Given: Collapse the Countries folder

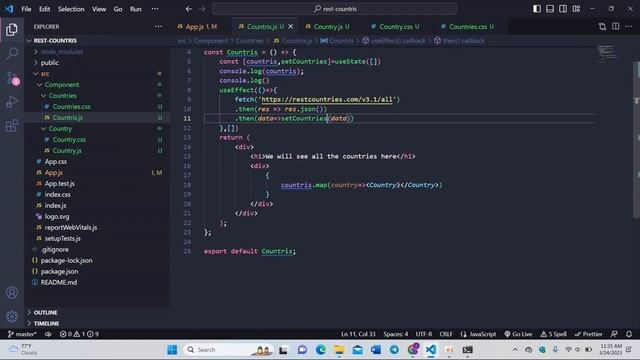Looking at the screenshot, I should 97,96.
